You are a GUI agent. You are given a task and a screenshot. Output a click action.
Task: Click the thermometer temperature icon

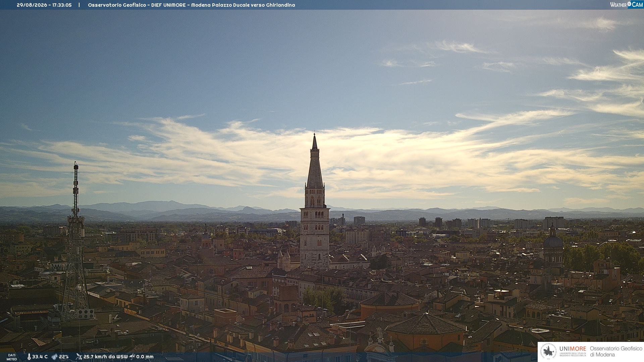coord(29,357)
